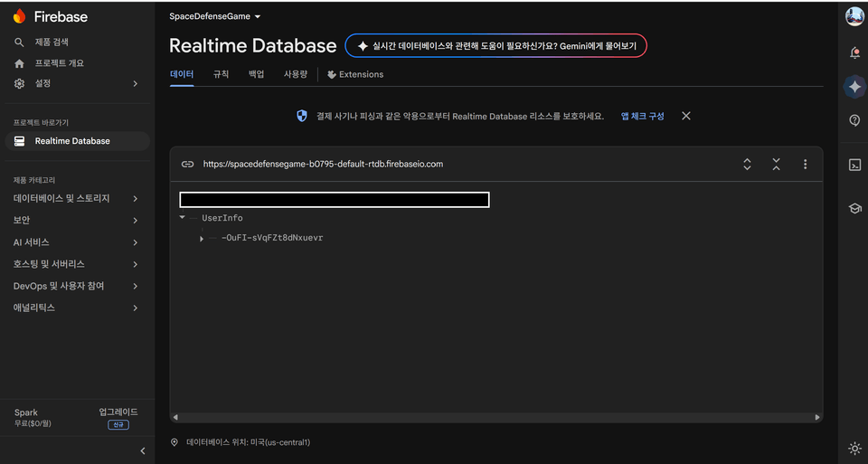Switch to the 규칙 tab
Viewport: 868px width, 464px height.
point(221,74)
